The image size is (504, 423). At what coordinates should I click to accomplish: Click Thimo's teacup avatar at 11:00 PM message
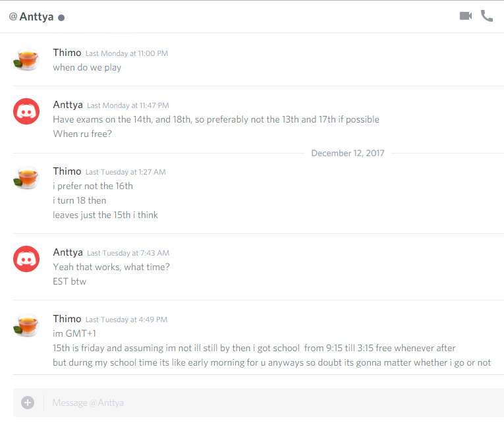[26, 59]
